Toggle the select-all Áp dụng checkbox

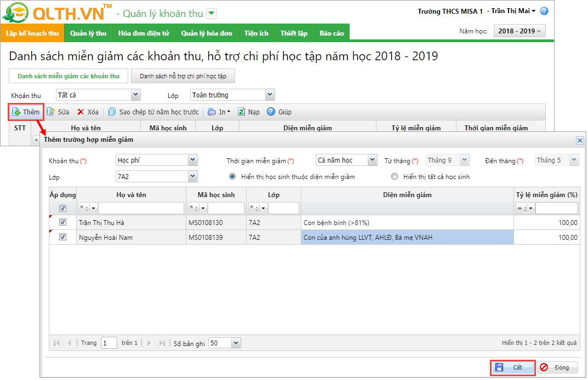tap(62, 208)
